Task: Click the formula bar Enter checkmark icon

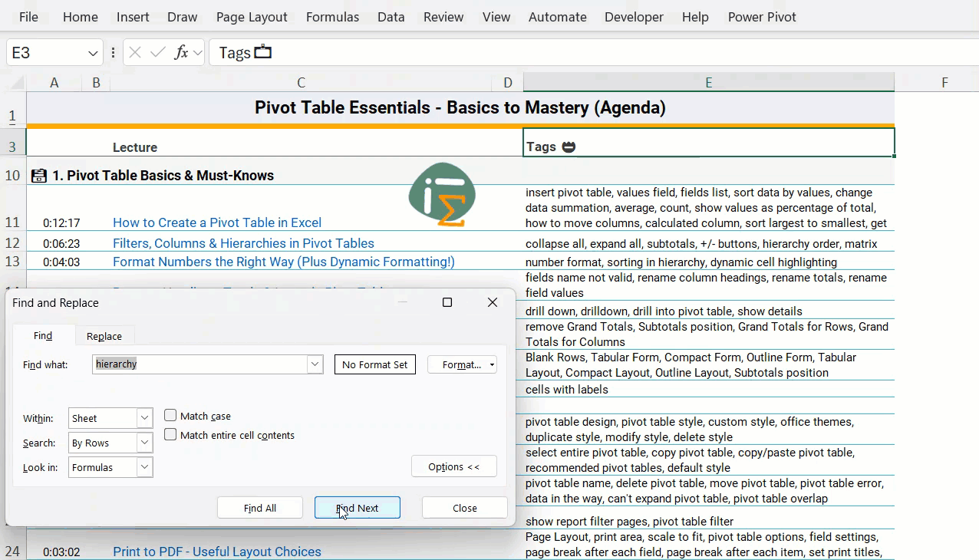Action: 158,52
